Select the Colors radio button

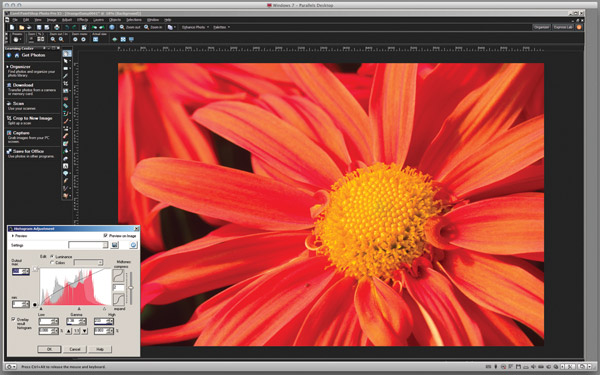52,262
